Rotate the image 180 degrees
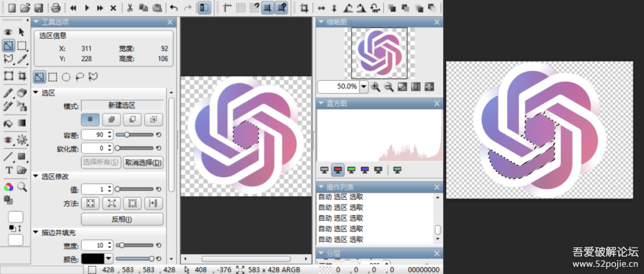 (374, 8)
